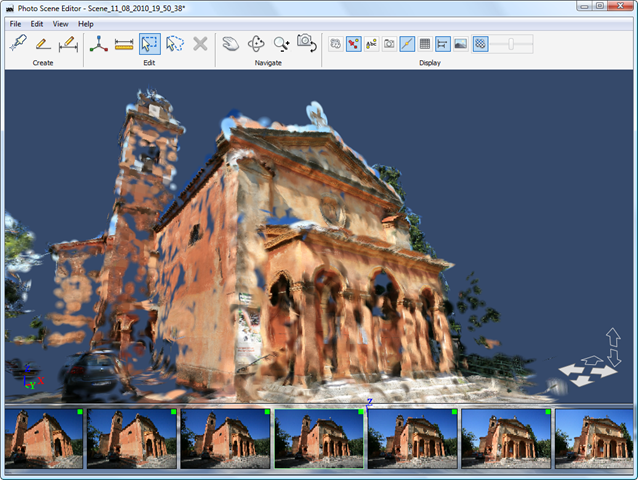Toggle the camera display button in Display group
The height and width of the screenshot is (480, 638).
pyautogui.click(x=389, y=44)
